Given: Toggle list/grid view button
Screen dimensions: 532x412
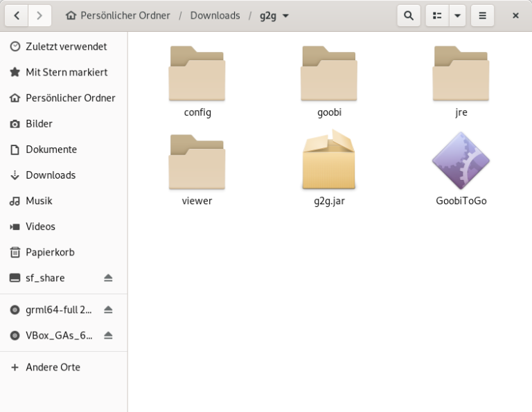Looking at the screenshot, I should click(437, 15).
